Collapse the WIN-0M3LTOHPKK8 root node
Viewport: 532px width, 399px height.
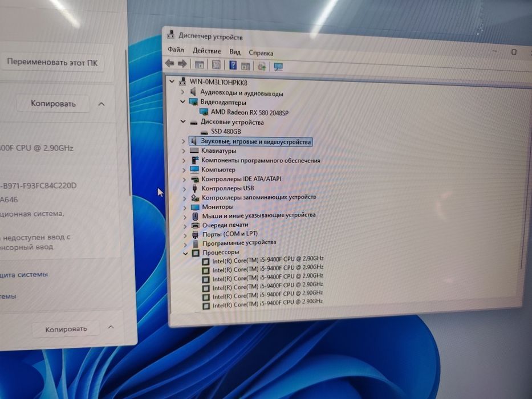pos(172,82)
